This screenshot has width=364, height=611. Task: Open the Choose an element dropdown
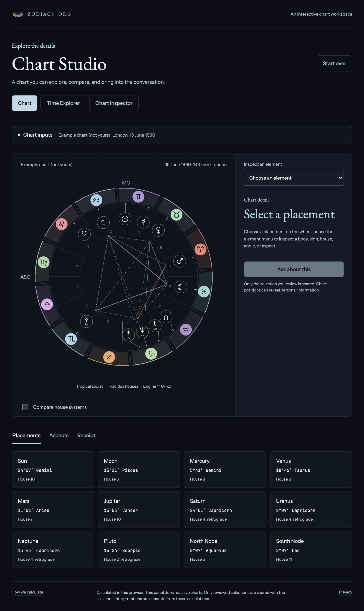click(294, 178)
